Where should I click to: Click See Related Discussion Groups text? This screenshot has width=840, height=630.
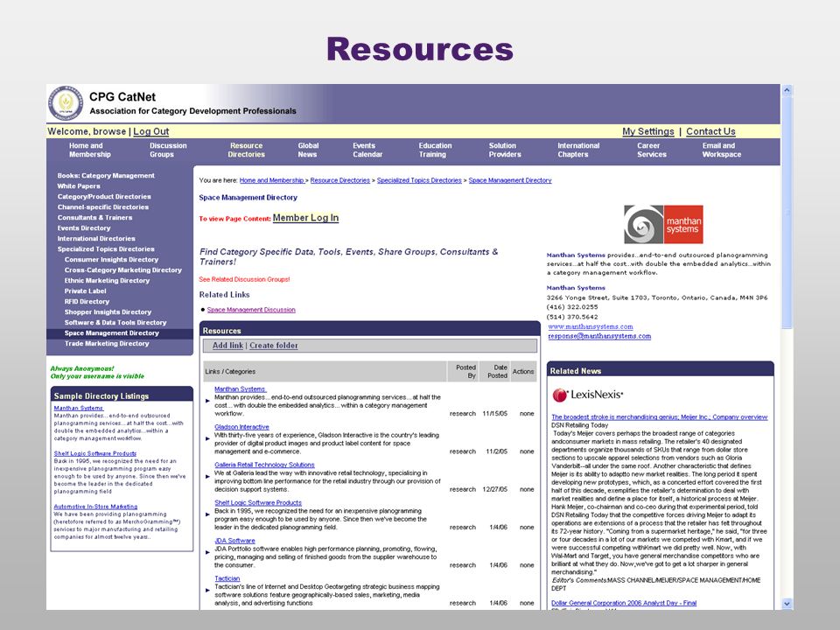coord(244,279)
